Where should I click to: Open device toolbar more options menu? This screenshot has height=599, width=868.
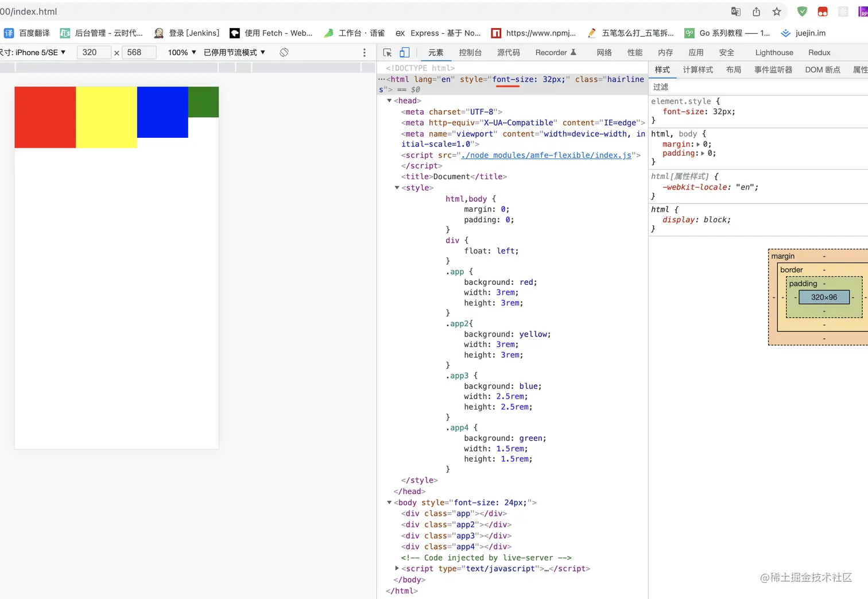pyautogui.click(x=364, y=52)
